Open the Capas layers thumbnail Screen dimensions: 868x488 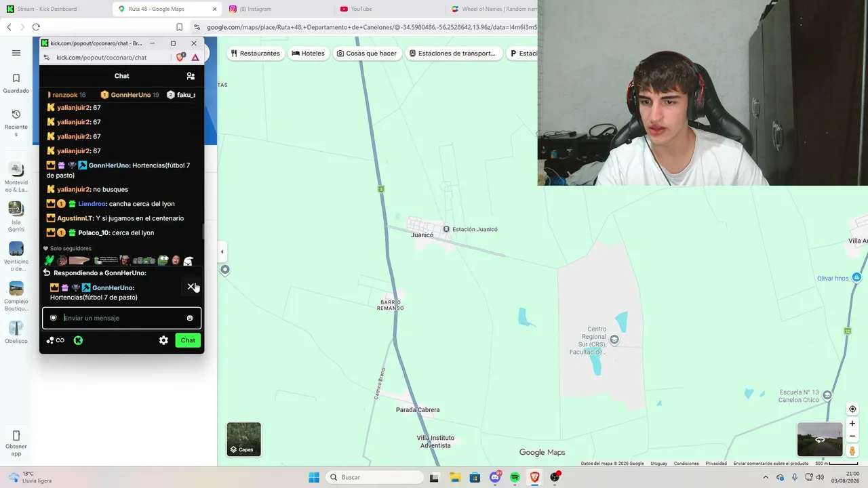pos(243,439)
